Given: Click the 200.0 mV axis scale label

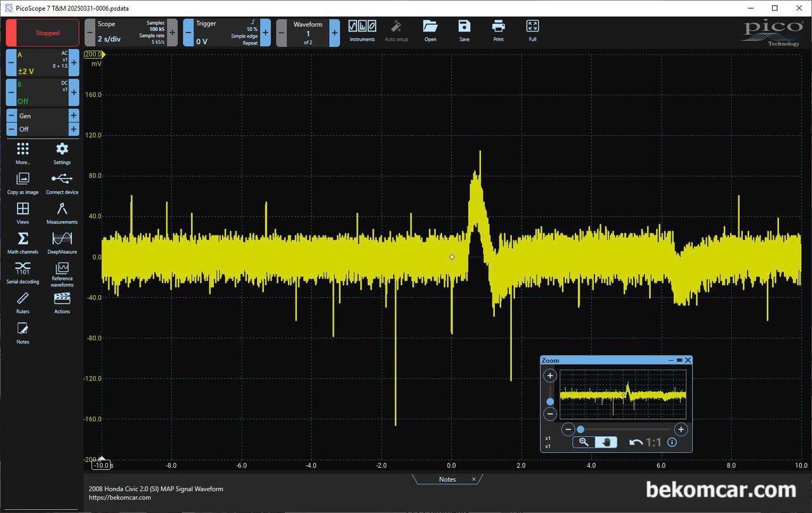Looking at the screenshot, I should point(94,55).
